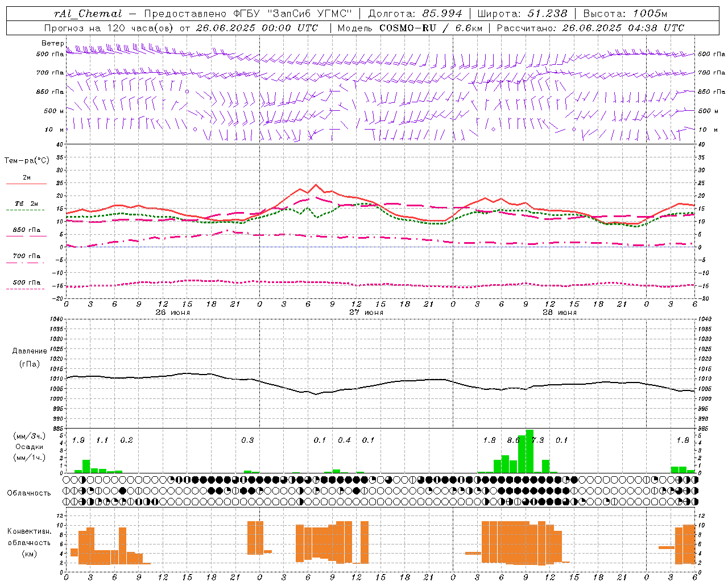Click the 0.2 precipitation total

126,440
